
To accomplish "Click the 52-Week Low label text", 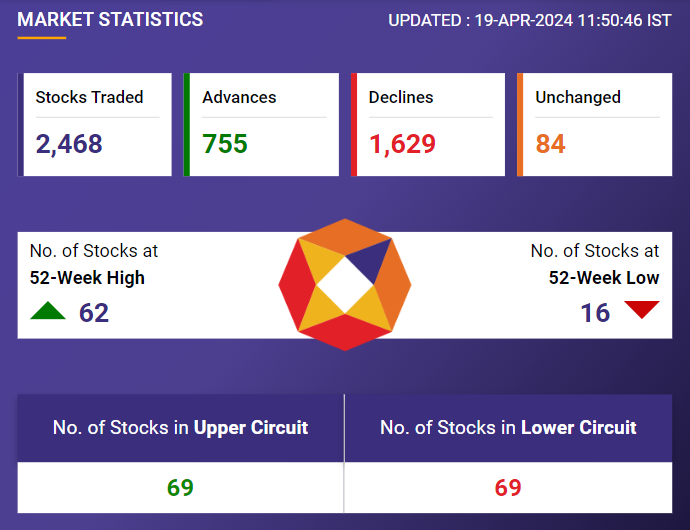I will (x=604, y=278).
